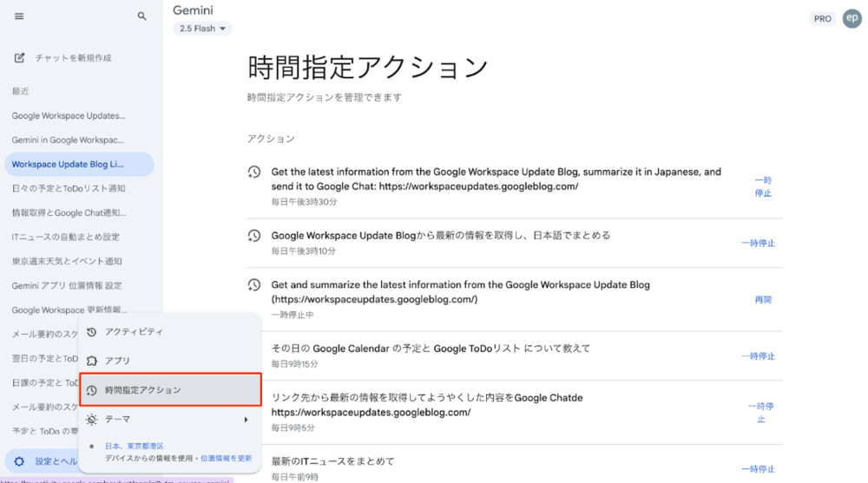
Task: Open the hamburger main menu
Action: click(x=19, y=16)
